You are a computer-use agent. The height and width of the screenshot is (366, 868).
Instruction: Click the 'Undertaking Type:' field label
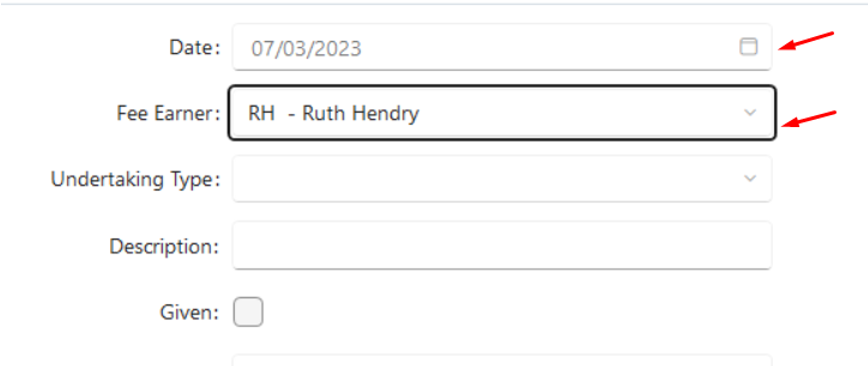point(136,179)
